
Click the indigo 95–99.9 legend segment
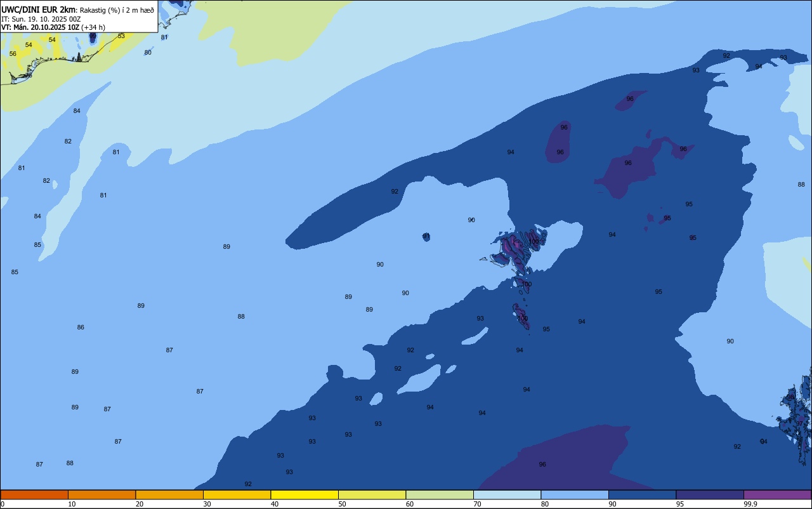point(710,494)
